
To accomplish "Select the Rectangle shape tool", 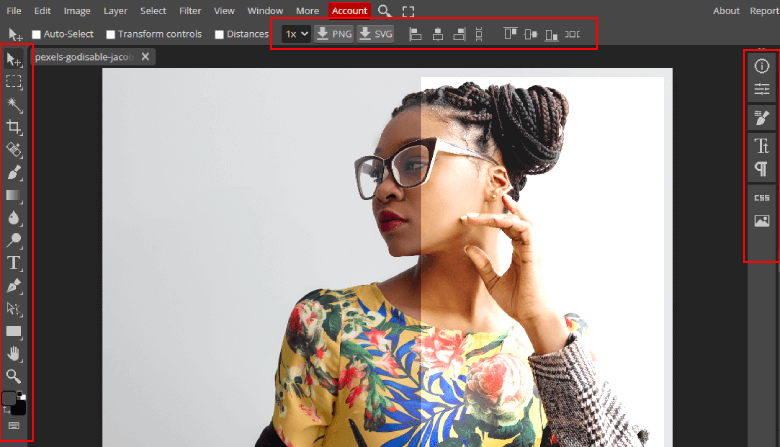I will click(14, 332).
